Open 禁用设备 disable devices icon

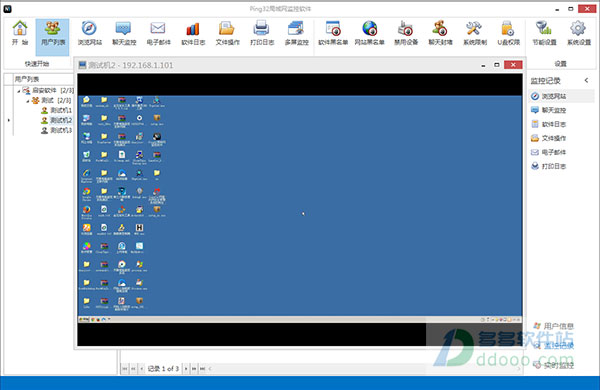(x=406, y=33)
